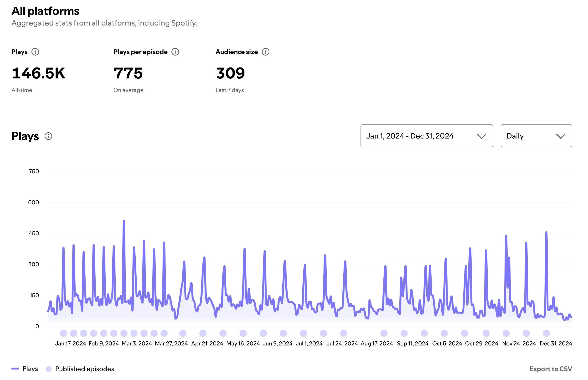Toggle the Plays series in the legend
This screenshot has width=588, height=380.
pyautogui.click(x=30, y=369)
